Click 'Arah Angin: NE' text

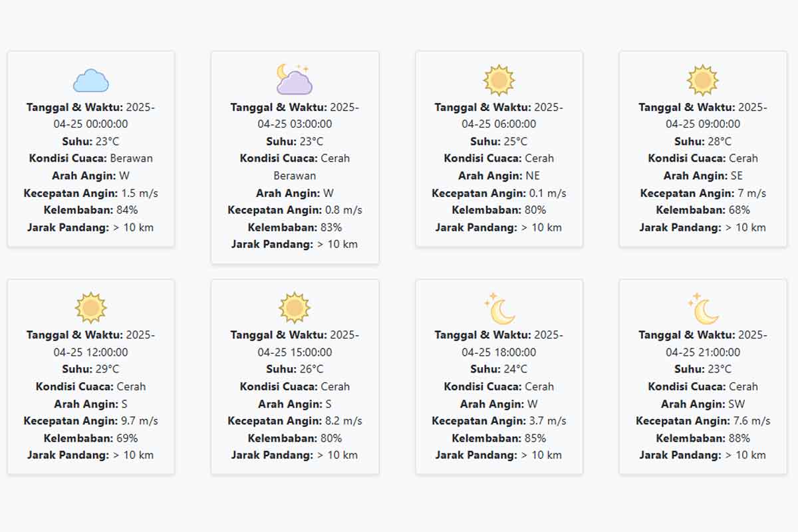tap(499, 176)
